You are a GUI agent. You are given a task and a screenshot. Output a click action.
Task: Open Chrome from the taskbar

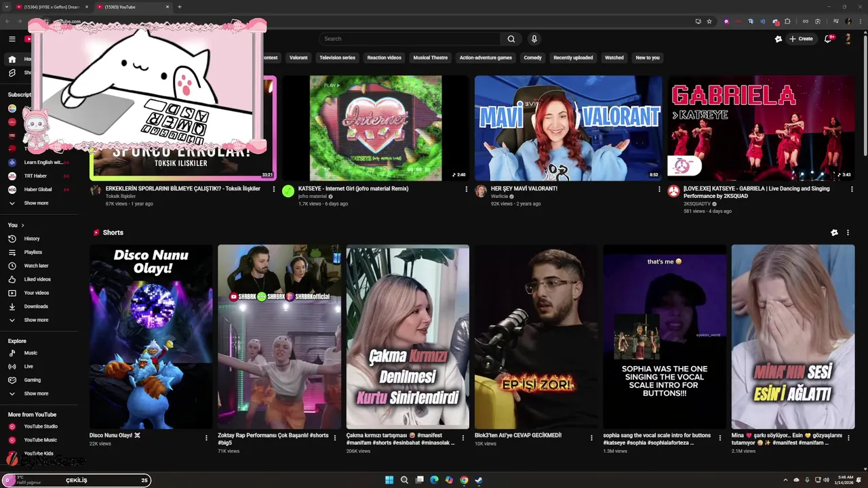coord(464,480)
